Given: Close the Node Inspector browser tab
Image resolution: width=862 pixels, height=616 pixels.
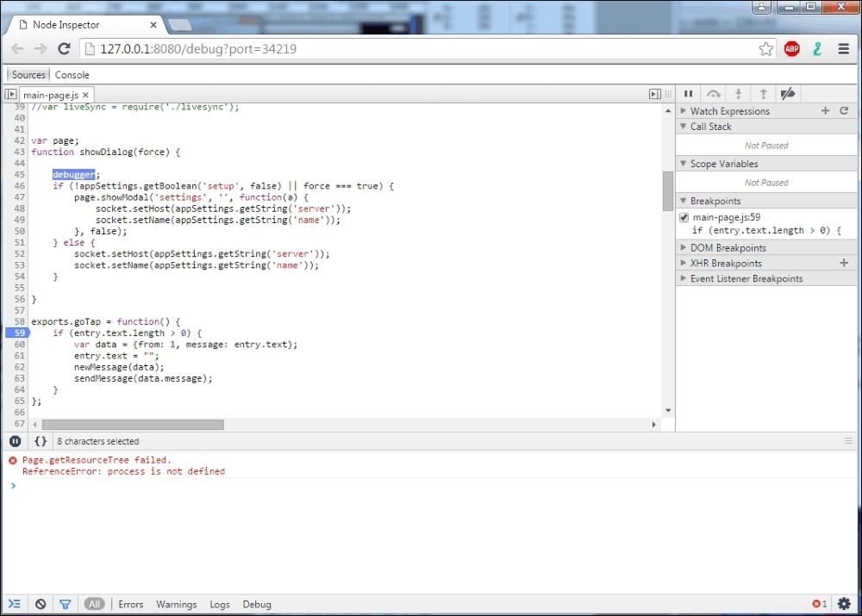Looking at the screenshot, I should click(153, 25).
